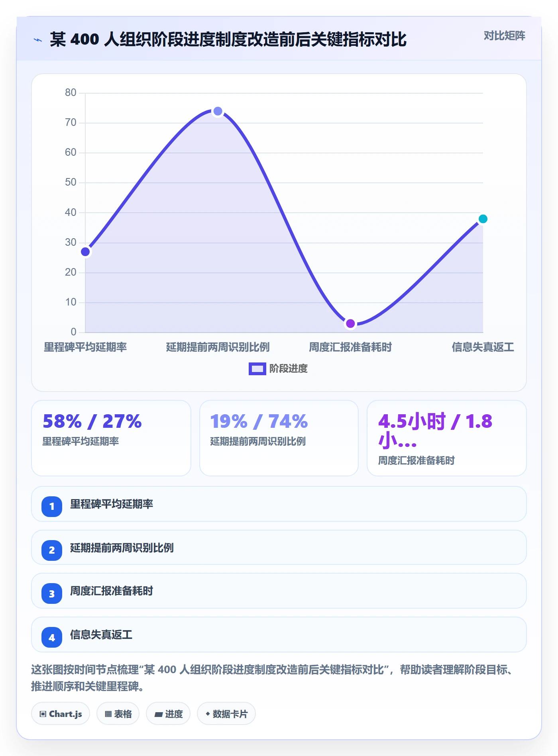Click x-axis label 周度汇报准备耗时 under the chart
The width and height of the screenshot is (558, 756).
click(x=350, y=347)
